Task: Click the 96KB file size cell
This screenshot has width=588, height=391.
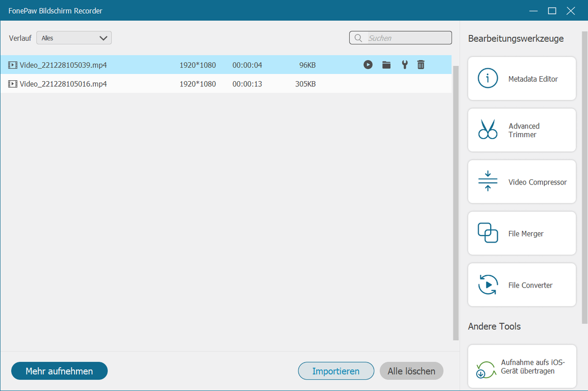Action: (x=307, y=65)
